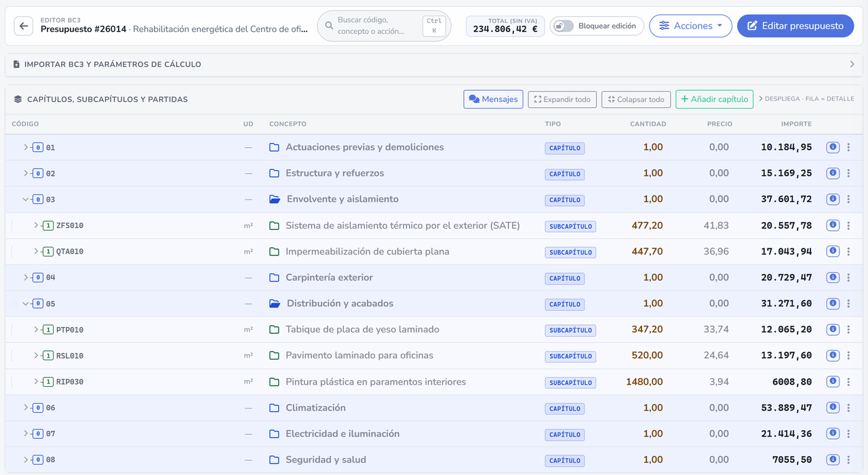This screenshot has width=868, height=475.
Task: Expand chapter 08 row
Action: [x=26, y=459]
